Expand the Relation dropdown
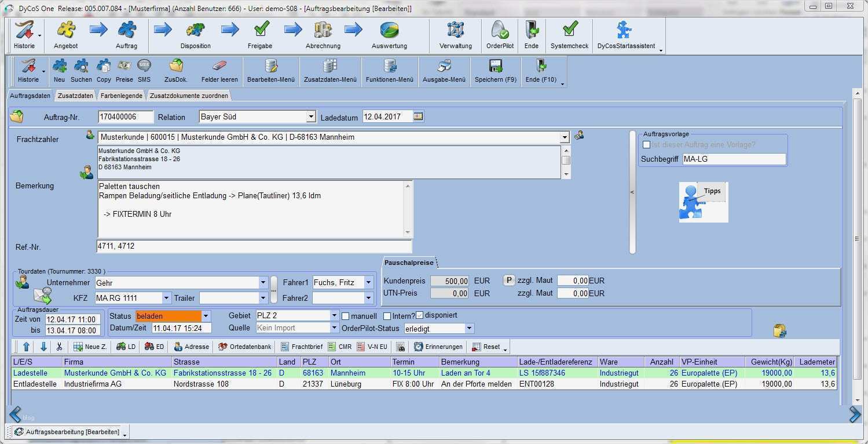Screen dimensions: 868x444 (x=310, y=117)
